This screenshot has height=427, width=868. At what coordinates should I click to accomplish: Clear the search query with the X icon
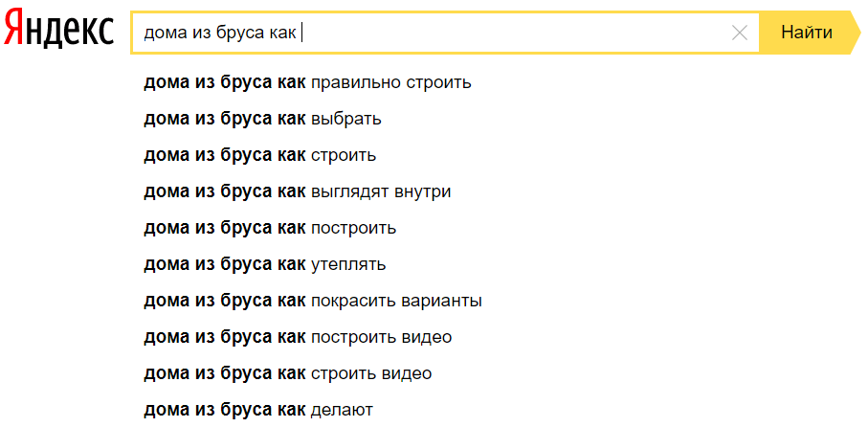click(x=740, y=33)
